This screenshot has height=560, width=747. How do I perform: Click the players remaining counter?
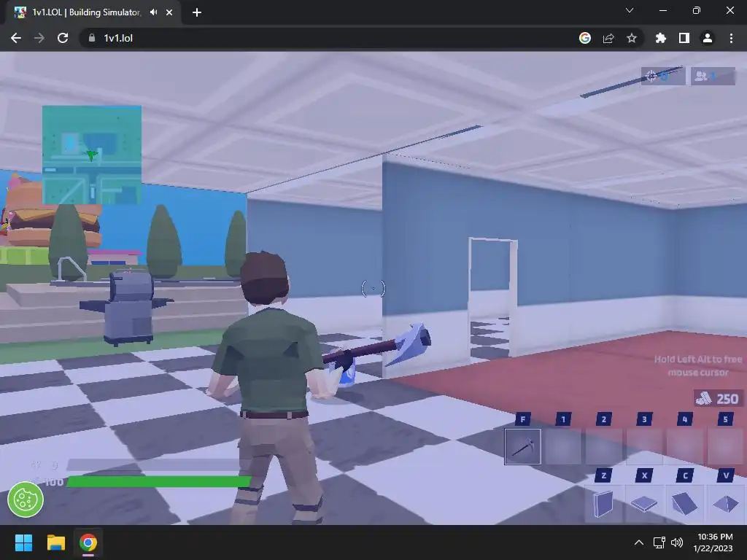click(713, 76)
